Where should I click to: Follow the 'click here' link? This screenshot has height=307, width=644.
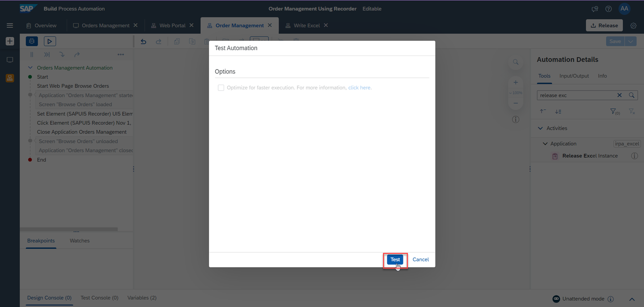360,88
